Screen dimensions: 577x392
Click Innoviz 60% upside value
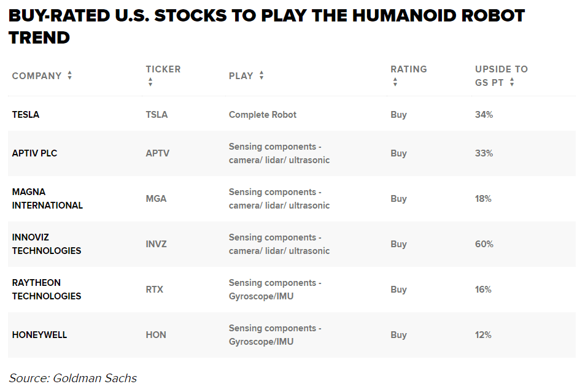tap(484, 244)
